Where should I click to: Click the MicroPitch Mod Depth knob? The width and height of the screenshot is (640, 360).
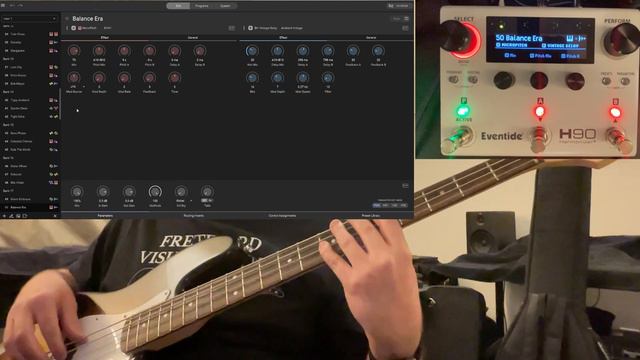99,78
